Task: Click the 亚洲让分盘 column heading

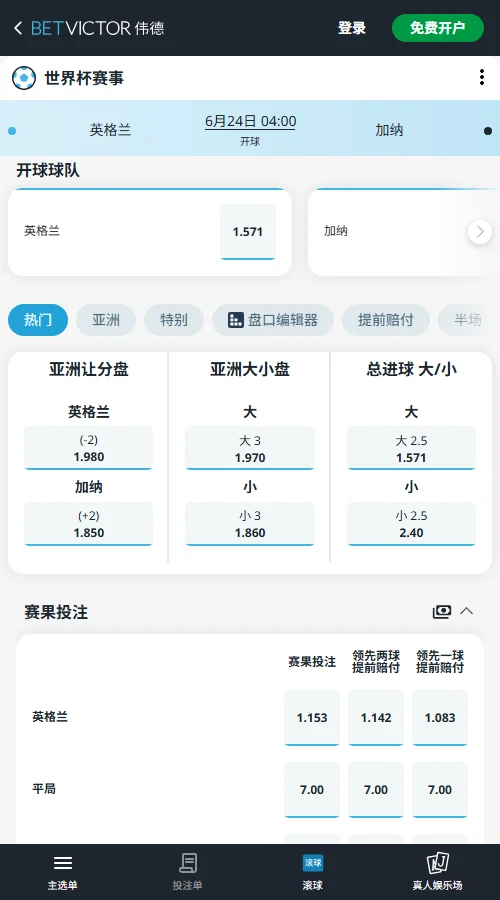Action: point(88,370)
